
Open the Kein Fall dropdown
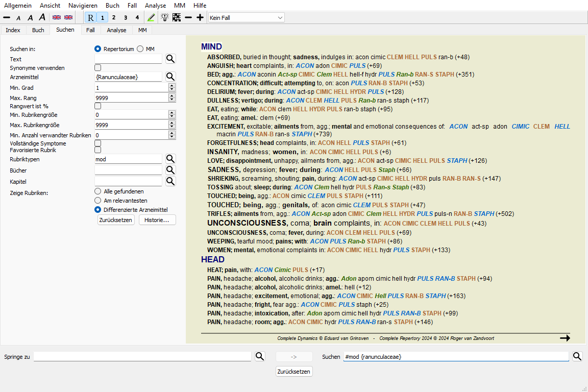coord(246,18)
